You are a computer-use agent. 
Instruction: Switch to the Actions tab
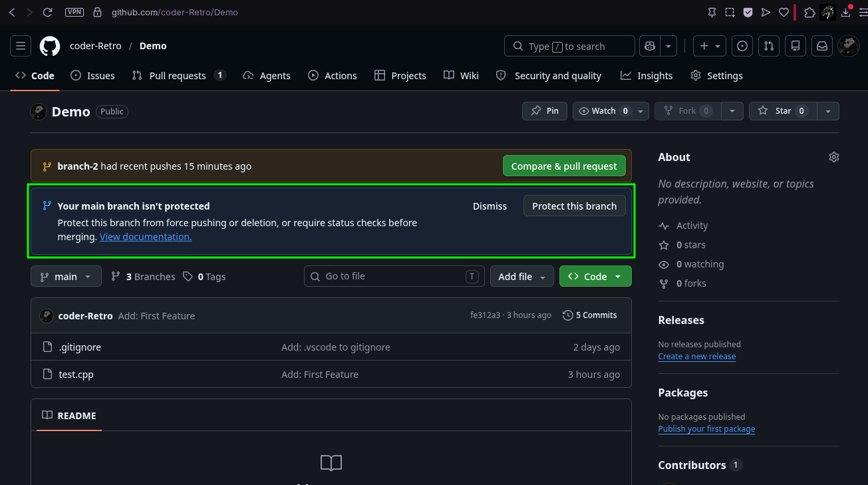[333, 76]
